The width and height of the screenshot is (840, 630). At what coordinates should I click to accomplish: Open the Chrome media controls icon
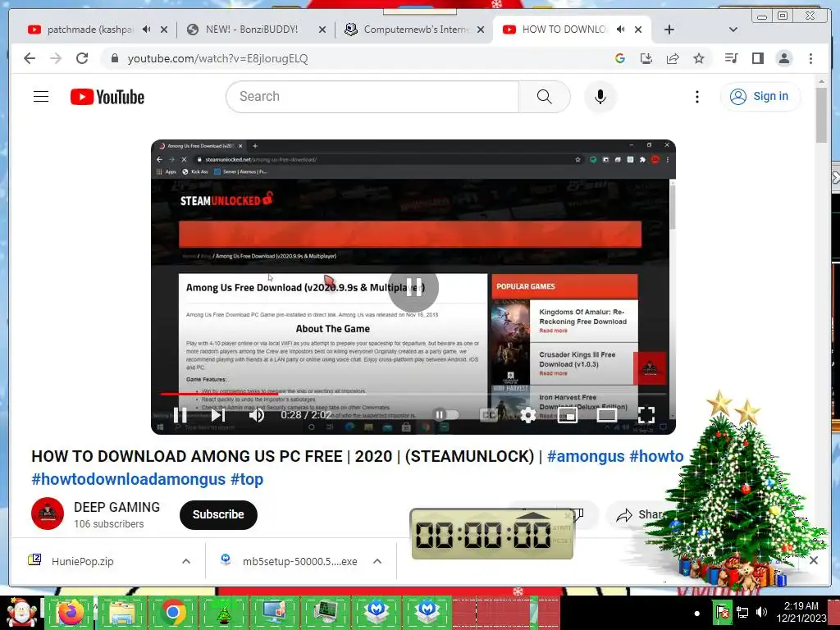click(731, 58)
